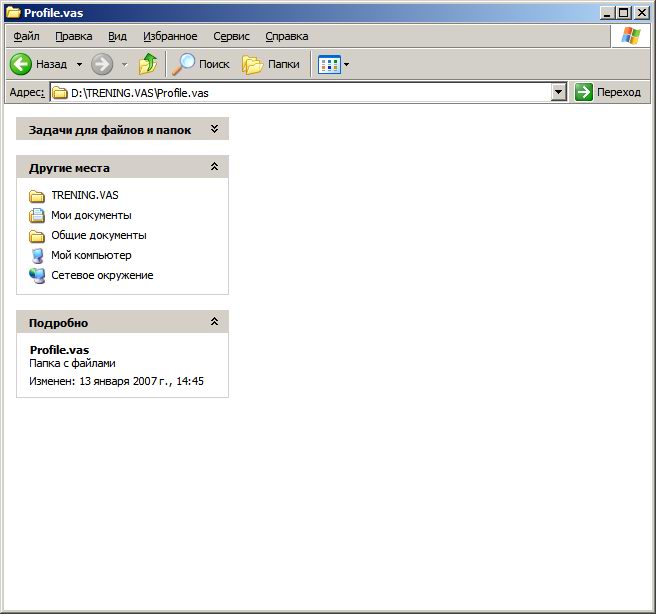This screenshot has width=656, height=614.
Task: Maximize the Profile.vas window
Action: [x=623, y=13]
